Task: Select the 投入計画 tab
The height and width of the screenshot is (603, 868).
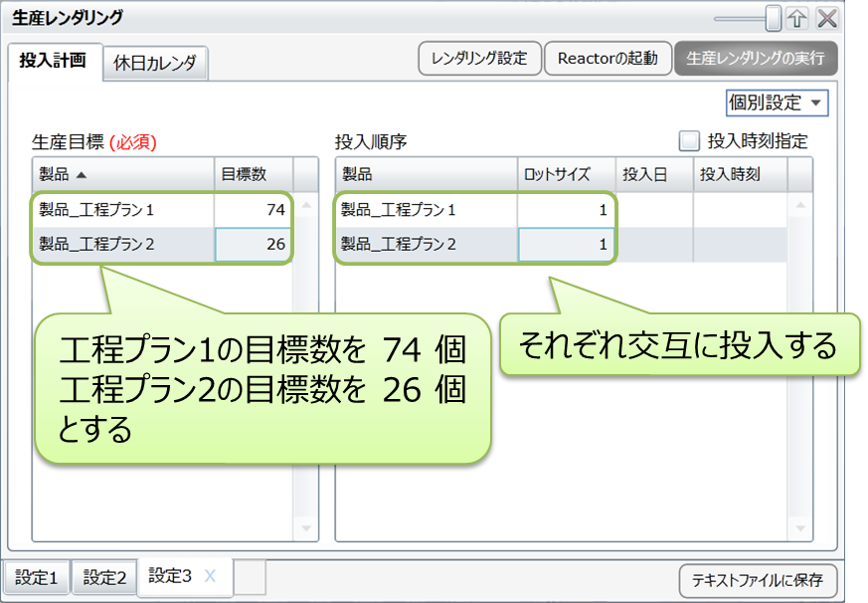Action: coord(54,61)
